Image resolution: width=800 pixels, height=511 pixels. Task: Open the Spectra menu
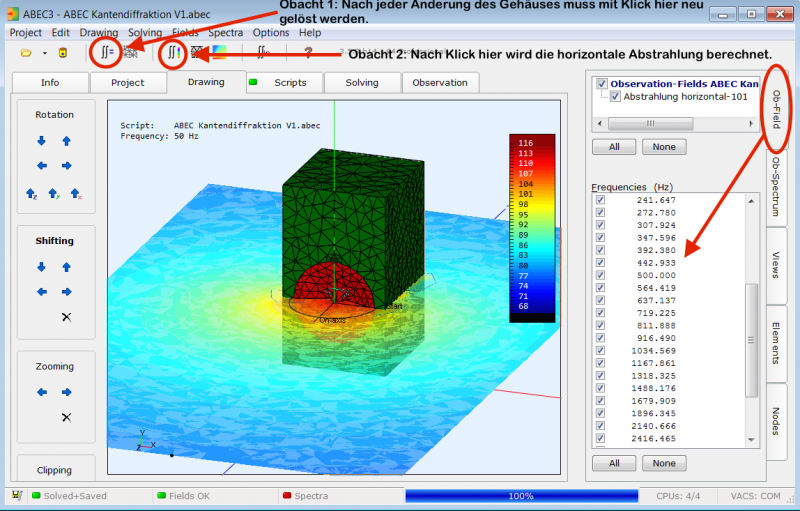pos(225,33)
